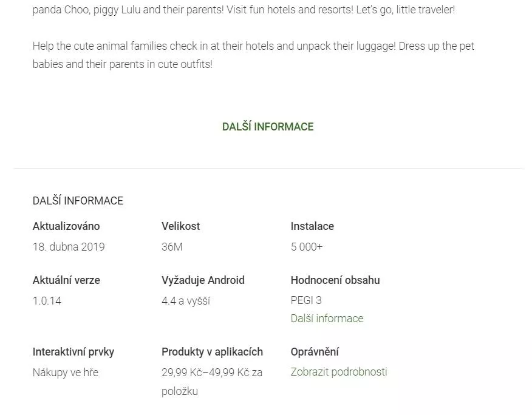Select the Instalace label
532x415 pixels.
pos(312,226)
